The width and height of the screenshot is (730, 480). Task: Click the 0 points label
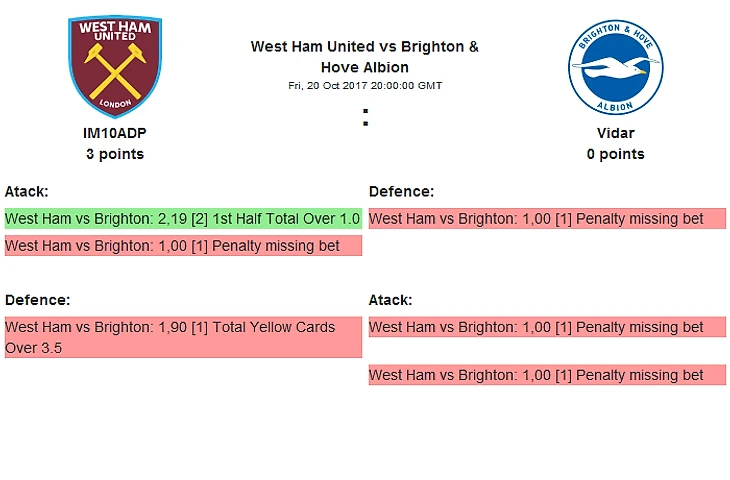click(x=615, y=154)
